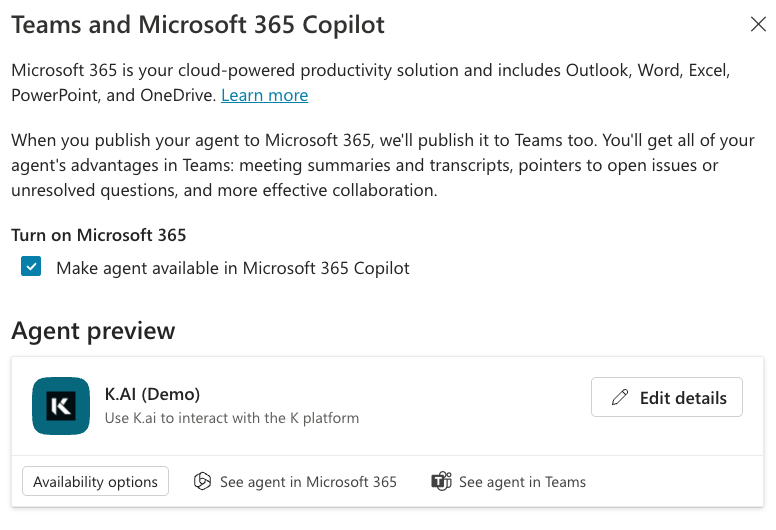
Task: Click the agent description 'Use K.ai to interact'
Action: point(232,418)
